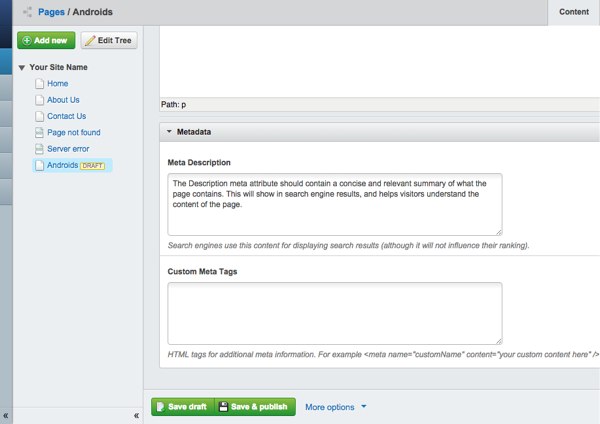Collapse the Your Site Name tree node
Screen dimensions: 600x424
click(x=22, y=68)
